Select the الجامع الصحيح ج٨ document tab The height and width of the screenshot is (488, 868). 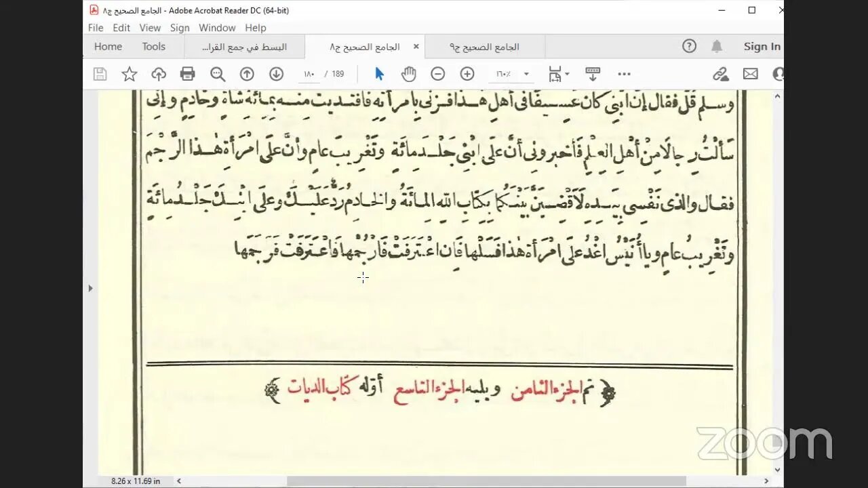pos(365,47)
